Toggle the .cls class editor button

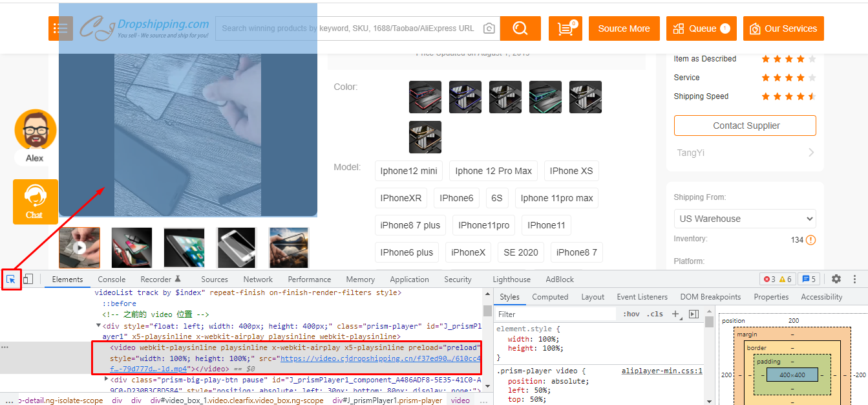tap(655, 314)
